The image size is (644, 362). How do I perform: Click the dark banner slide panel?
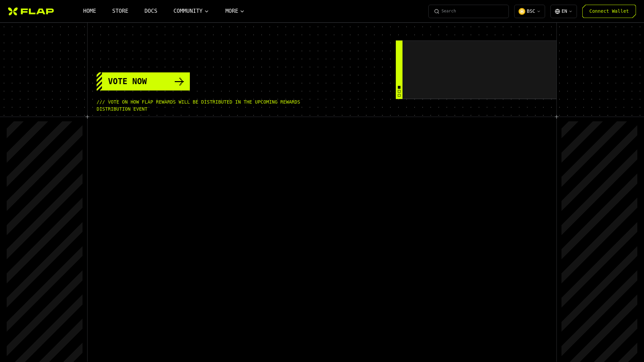click(x=479, y=70)
